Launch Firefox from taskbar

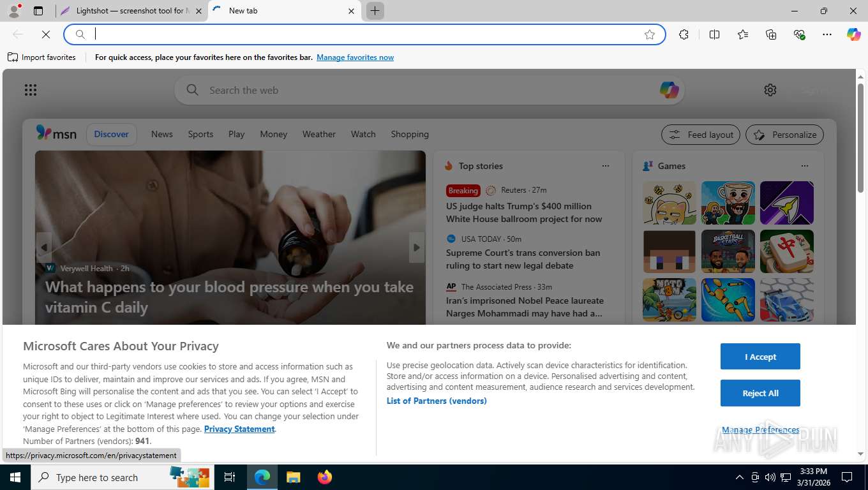325,477
